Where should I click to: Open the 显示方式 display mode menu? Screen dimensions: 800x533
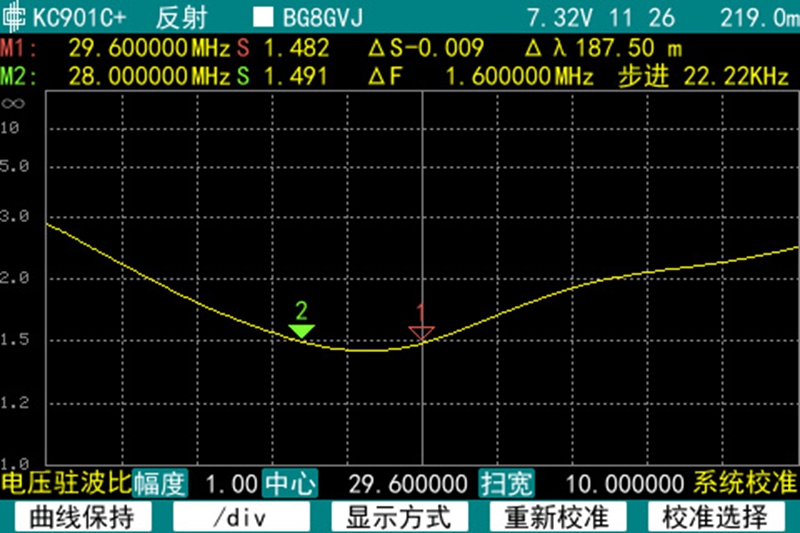[399, 517]
